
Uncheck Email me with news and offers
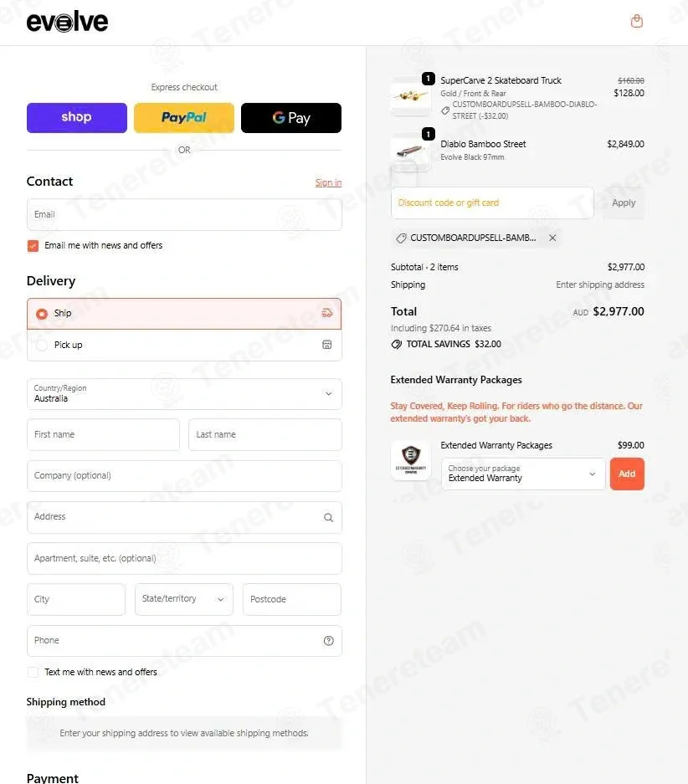point(33,245)
